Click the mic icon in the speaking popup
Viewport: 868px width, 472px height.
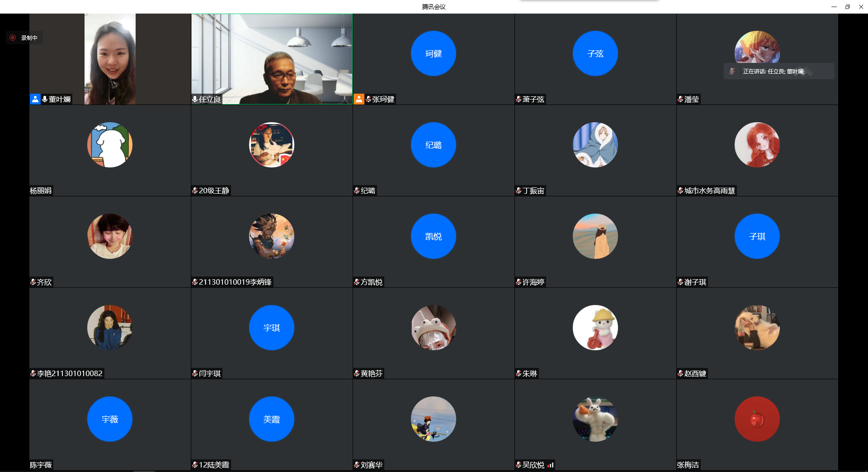tap(732, 71)
